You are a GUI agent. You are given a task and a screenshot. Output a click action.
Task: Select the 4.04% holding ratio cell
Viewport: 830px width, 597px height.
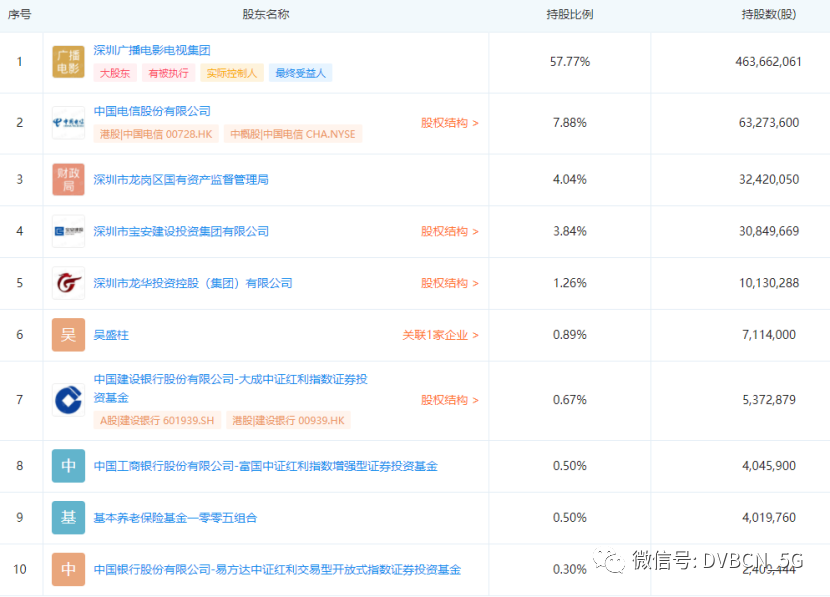point(570,179)
